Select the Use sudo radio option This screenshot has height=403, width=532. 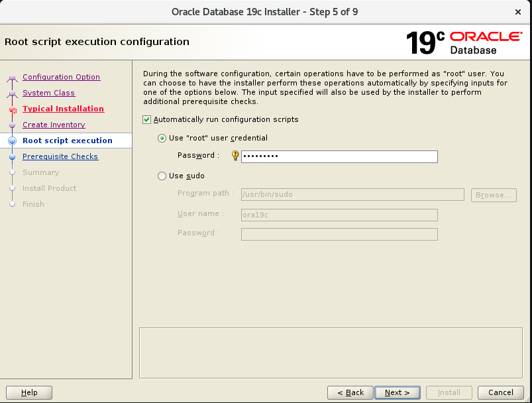coord(162,176)
